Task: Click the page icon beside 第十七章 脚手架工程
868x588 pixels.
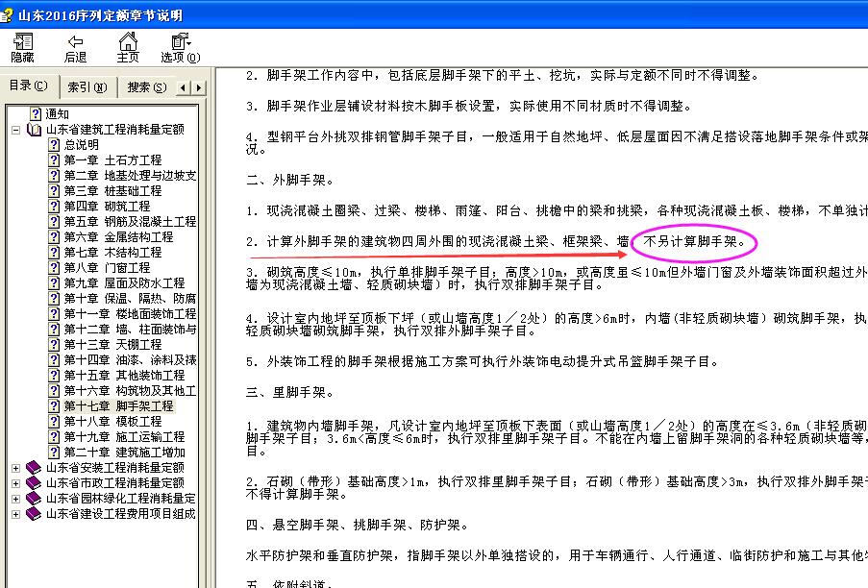Action: [x=54, y=406]
